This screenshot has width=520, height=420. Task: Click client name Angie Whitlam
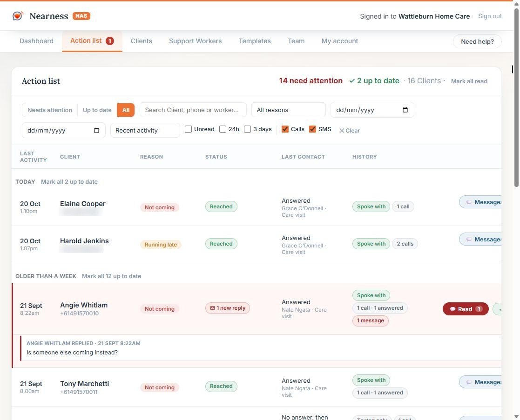[84, 305]
